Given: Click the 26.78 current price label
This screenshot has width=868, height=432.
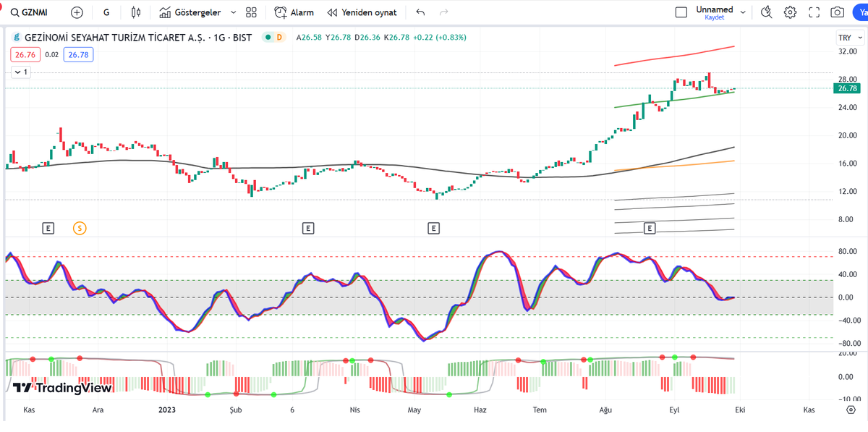Looking at the screenshot, I should click(x=846, y=88).
